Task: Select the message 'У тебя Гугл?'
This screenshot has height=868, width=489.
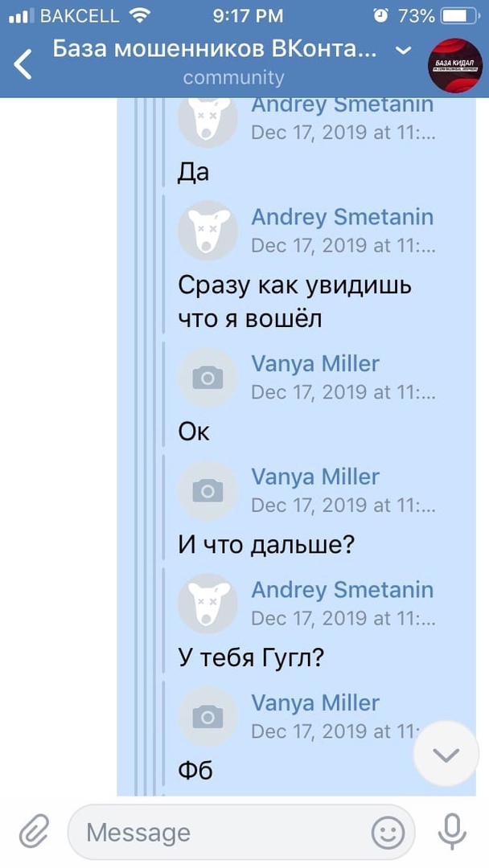Action: 251,658
